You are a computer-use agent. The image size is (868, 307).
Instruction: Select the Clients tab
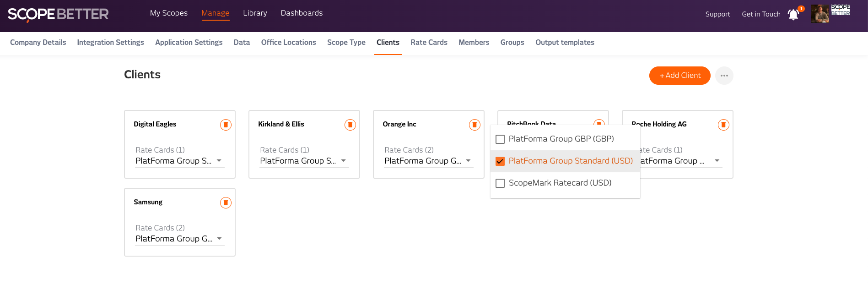388,43
